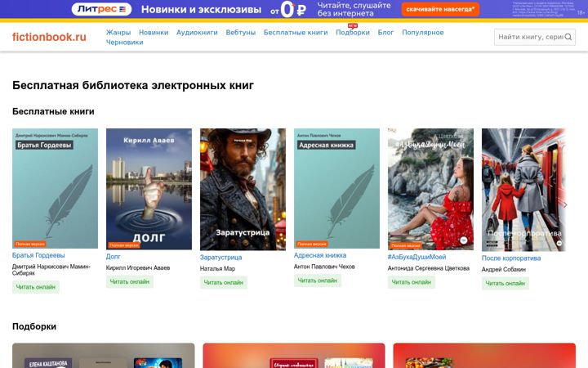Click the Литрес logo in banner
Image resolution: width=588 pixels, height=368 pixels.
(101, 9)
